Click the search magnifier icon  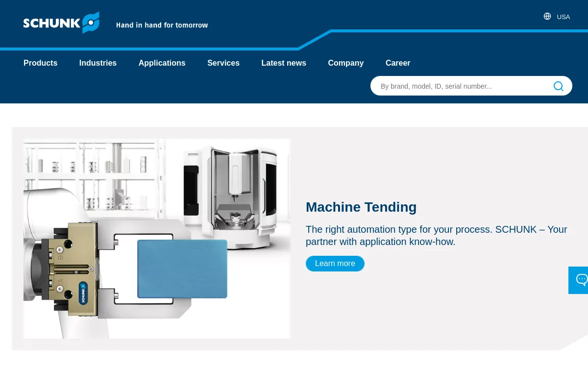tap(559, 86)
